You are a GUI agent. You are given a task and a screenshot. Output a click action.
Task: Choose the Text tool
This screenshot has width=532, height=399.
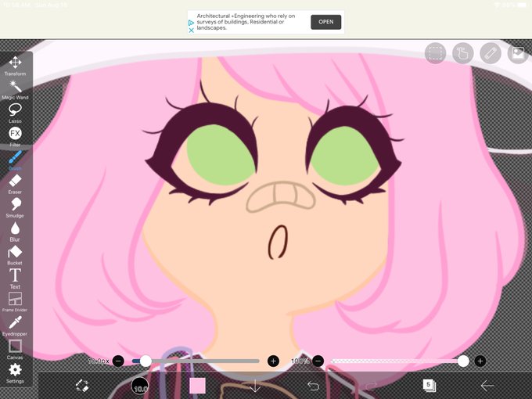pyautogui.click(x=16, y=279)
